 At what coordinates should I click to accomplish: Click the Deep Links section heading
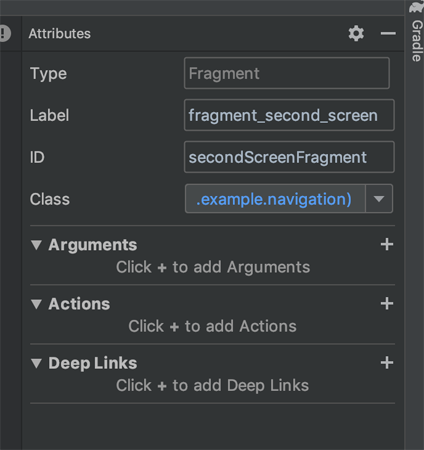click(x=93, y=363)
